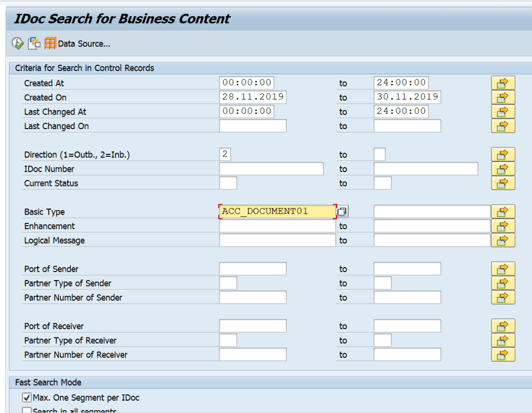Open the value help next to Basic Type

click(342, 211)
